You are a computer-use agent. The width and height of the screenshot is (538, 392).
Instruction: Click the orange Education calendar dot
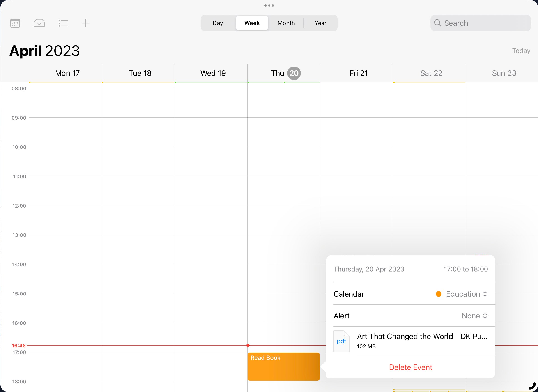tap(439, 294)
